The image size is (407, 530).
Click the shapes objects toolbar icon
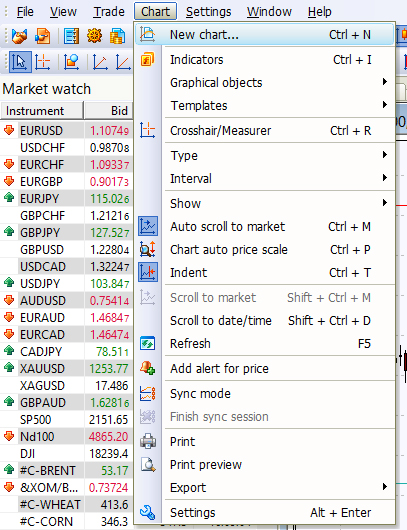[x=71, y=62]
